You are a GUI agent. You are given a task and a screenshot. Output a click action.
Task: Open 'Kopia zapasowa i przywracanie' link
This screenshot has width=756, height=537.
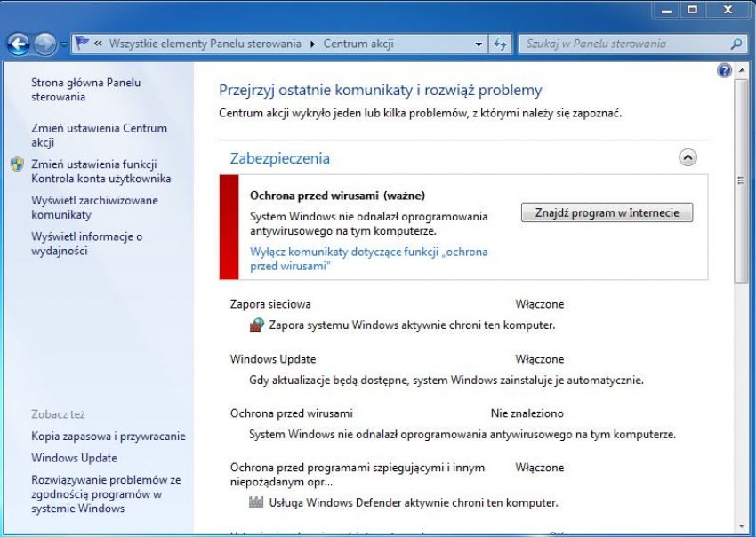point(108,436)
